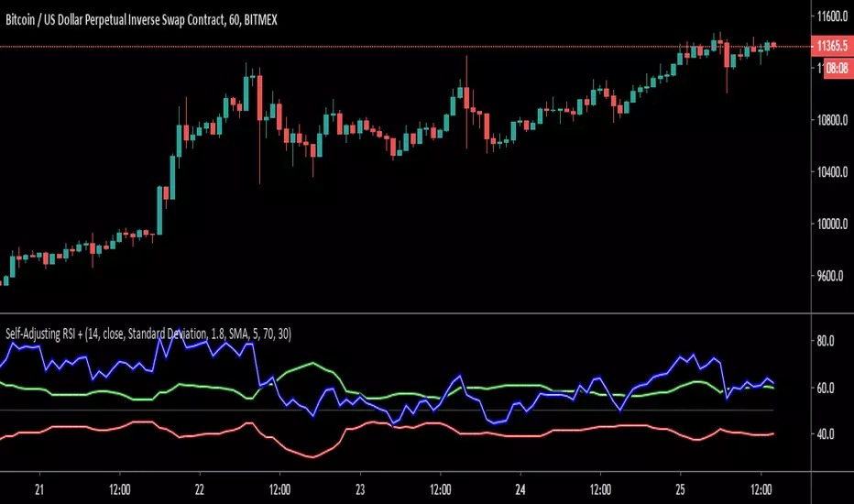Viewport: 854px width, 504px height.
Task: Click the 12:00 label between 21 and 22
Action: (119, 489)
